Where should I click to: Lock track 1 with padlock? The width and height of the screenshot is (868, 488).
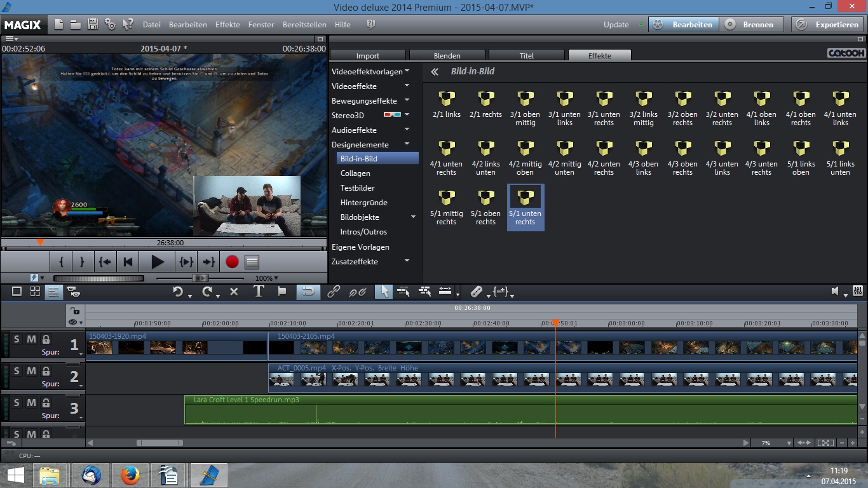coord(46,339)
